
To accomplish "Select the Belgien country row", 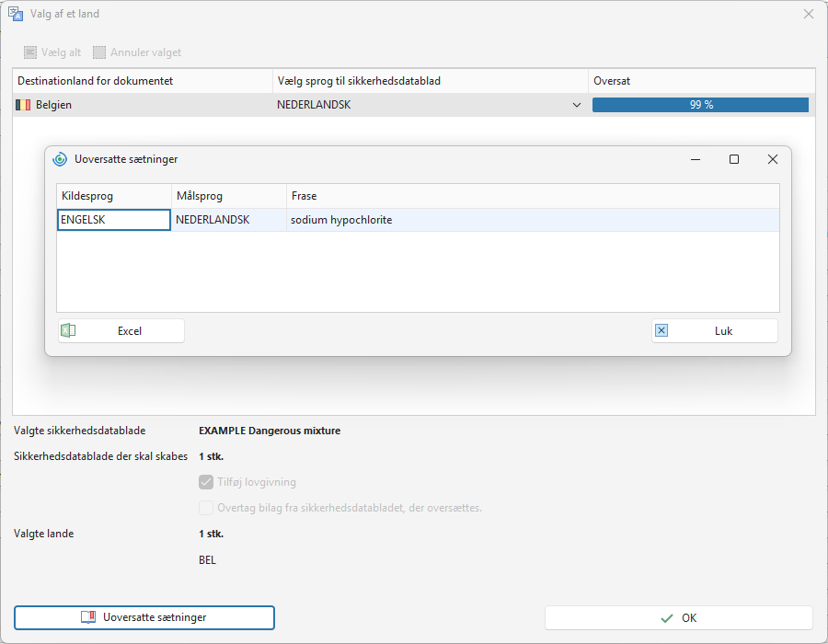I will [414, 105].
